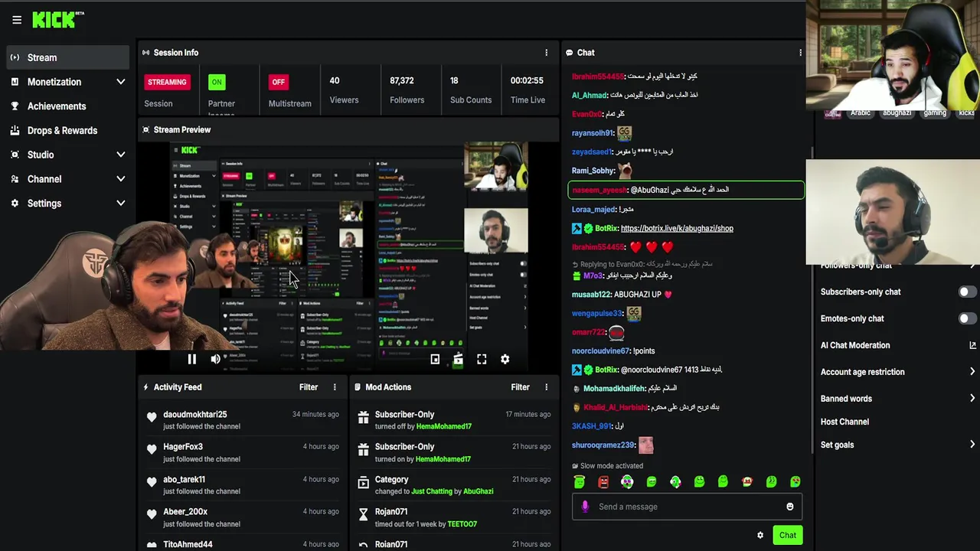Mute the stream preview volume
Viewport: 980px width, 551px height.
(x=215, y=359)
